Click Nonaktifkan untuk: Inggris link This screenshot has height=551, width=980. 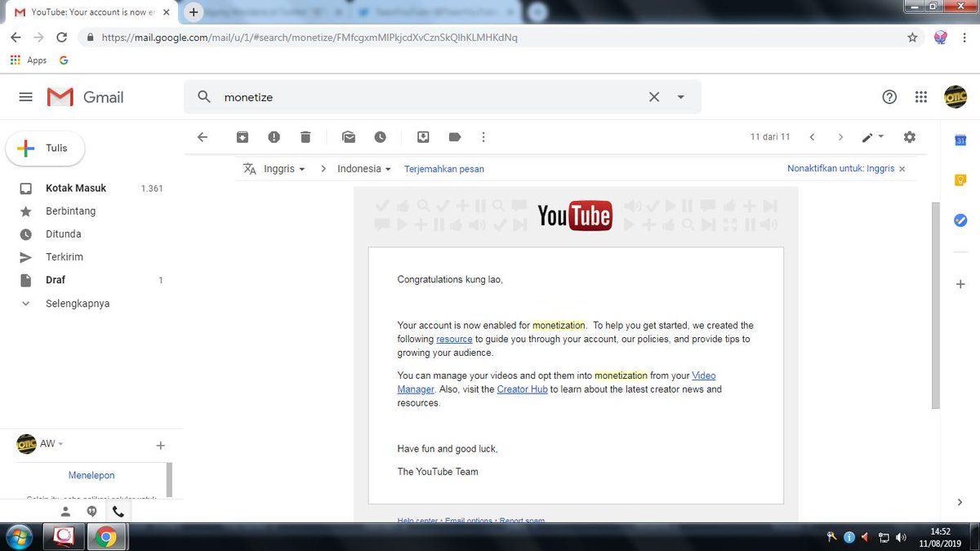pos(840,169)
